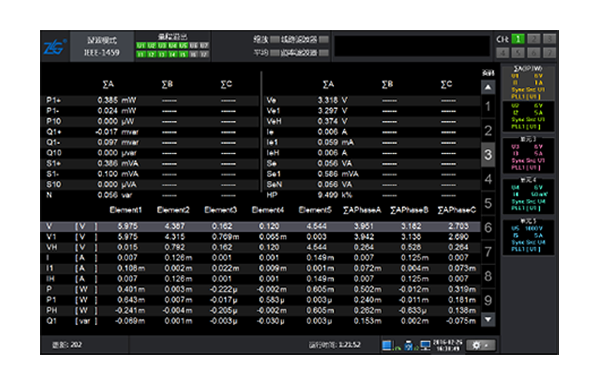Select the highlighted display page 3
600x385 pixels.
[x=488, y=155]
